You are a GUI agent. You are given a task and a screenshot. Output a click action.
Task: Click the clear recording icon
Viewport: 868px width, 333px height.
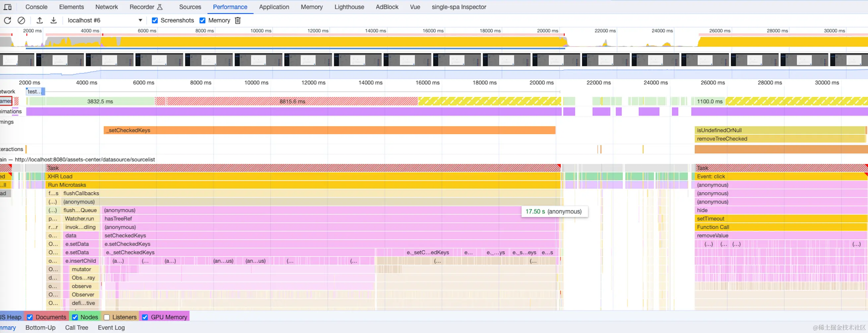point(21,21)
